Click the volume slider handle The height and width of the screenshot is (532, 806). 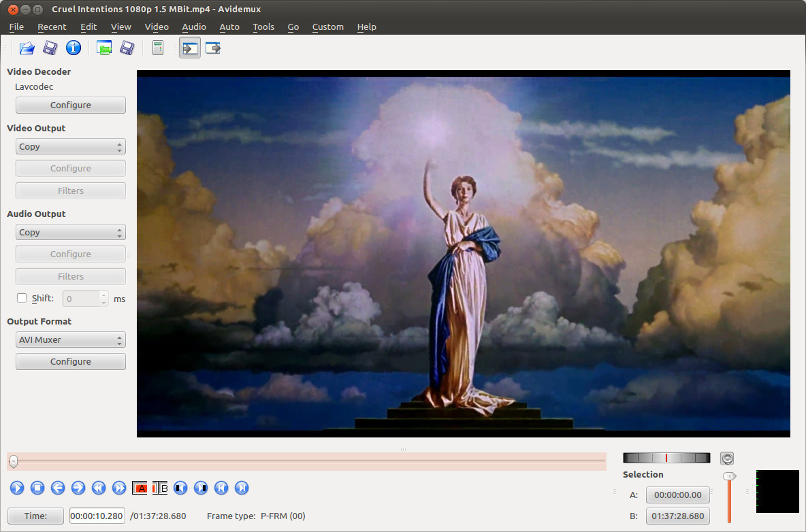coord(729,476)
